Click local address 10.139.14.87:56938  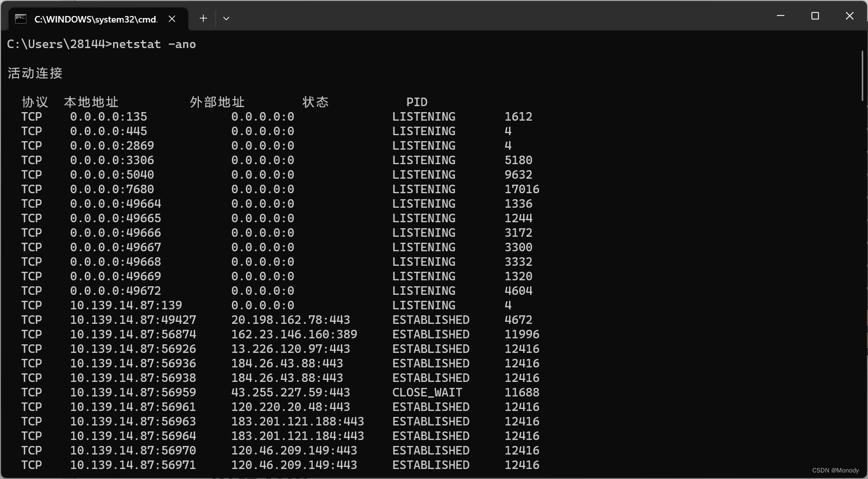(x=133, y=378)
